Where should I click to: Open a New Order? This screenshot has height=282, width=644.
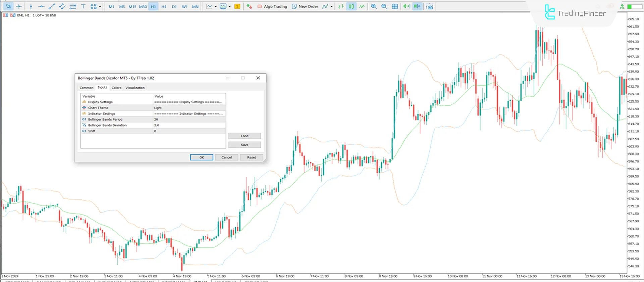[x=305, y=6]
